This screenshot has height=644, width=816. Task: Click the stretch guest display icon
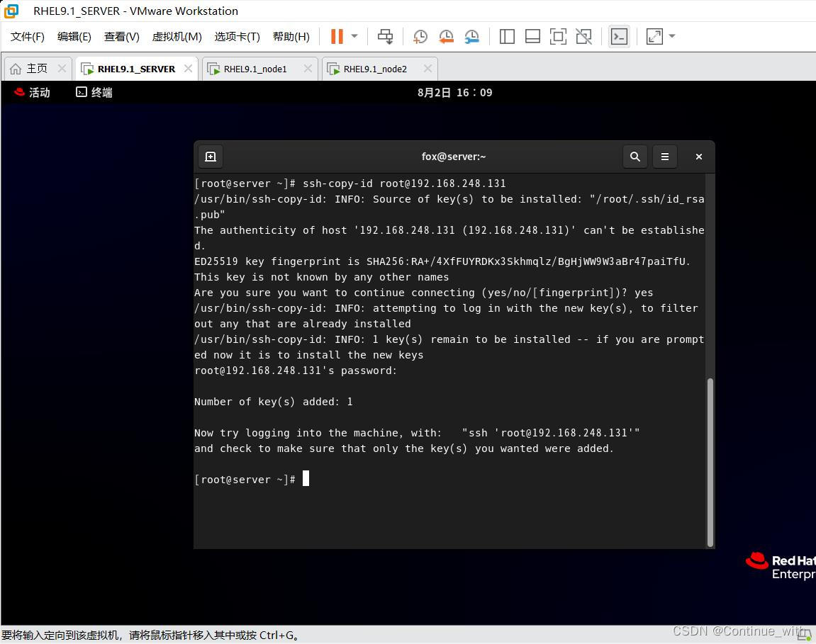coord(654,36)
